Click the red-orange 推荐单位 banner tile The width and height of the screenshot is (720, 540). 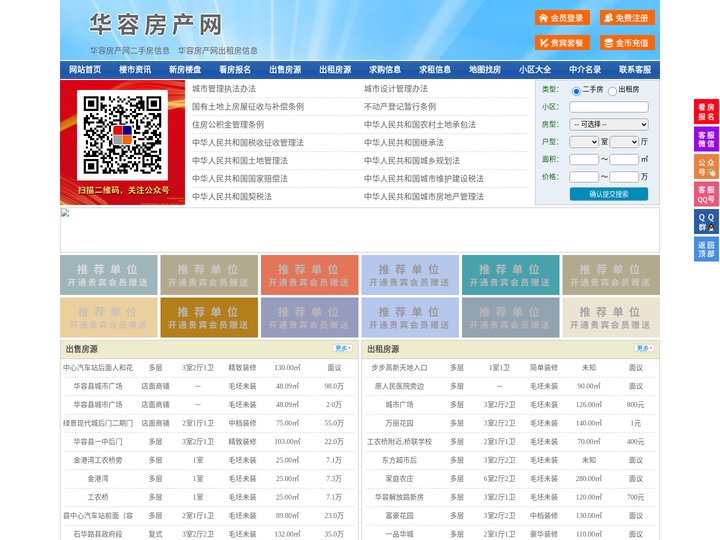click(309, 275)
